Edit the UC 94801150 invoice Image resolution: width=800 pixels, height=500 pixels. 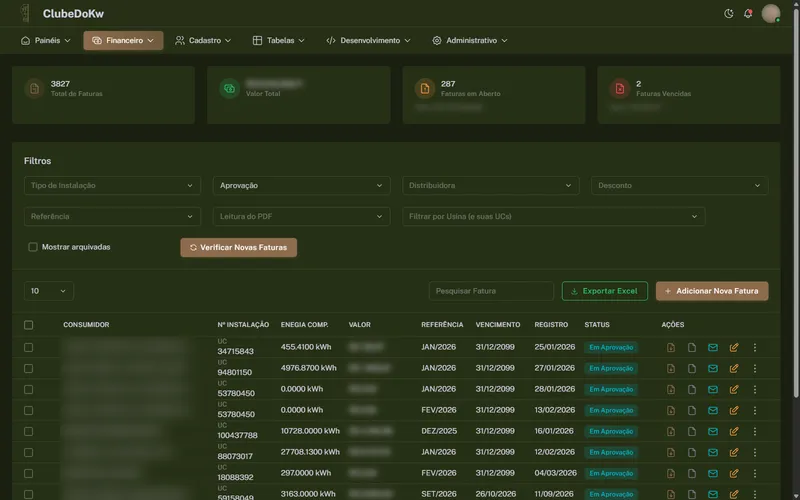click(734, 368)
